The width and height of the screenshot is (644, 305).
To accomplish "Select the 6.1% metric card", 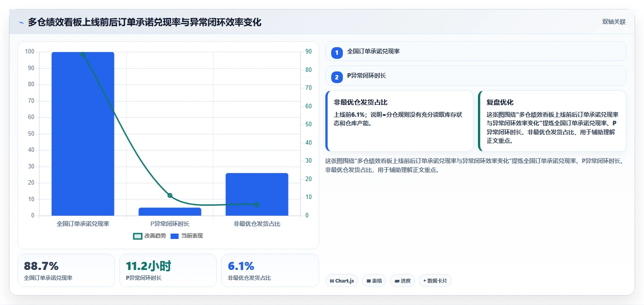I will pyautogui.click(x=270, y=270).
